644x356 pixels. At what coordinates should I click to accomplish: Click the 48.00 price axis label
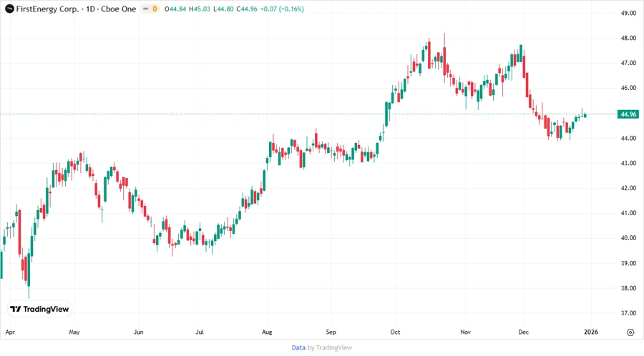628,38
